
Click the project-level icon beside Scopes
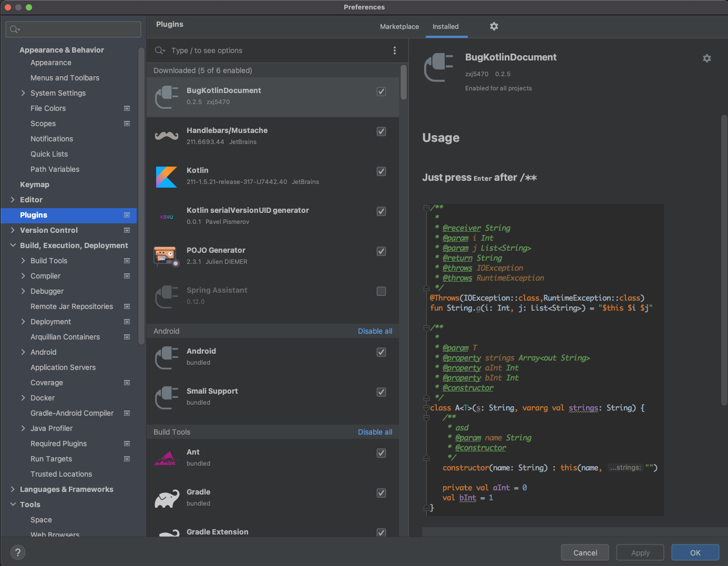coord(127,124)
